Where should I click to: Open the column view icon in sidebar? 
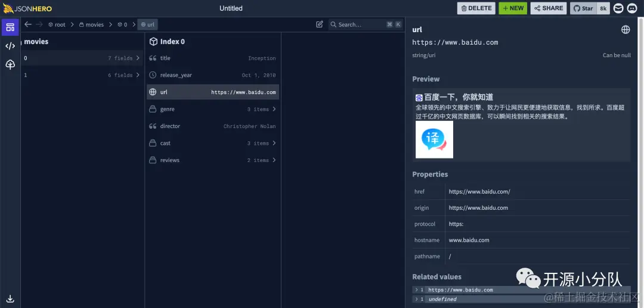pos(10,27)
